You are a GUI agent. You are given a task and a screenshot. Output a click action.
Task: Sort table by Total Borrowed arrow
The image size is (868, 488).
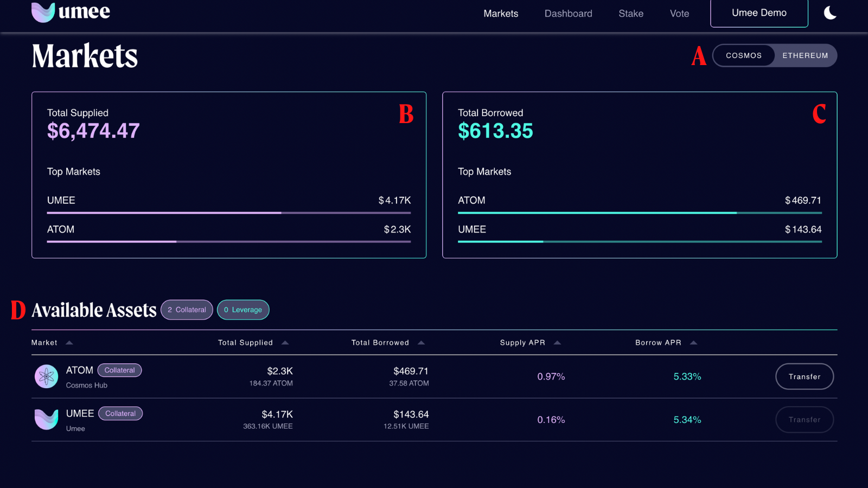(x=422, y=343)
